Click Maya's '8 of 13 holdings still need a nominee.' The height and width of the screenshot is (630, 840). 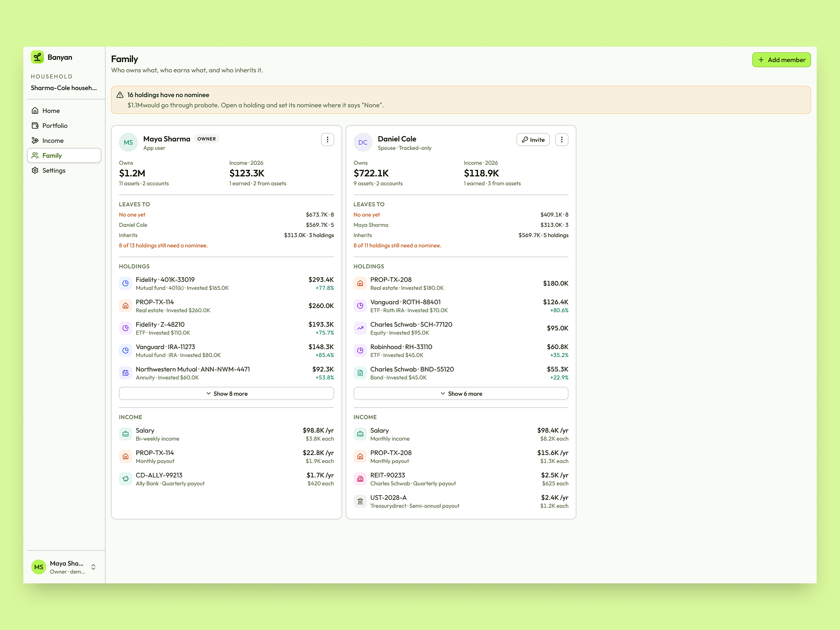click(163, 245)
